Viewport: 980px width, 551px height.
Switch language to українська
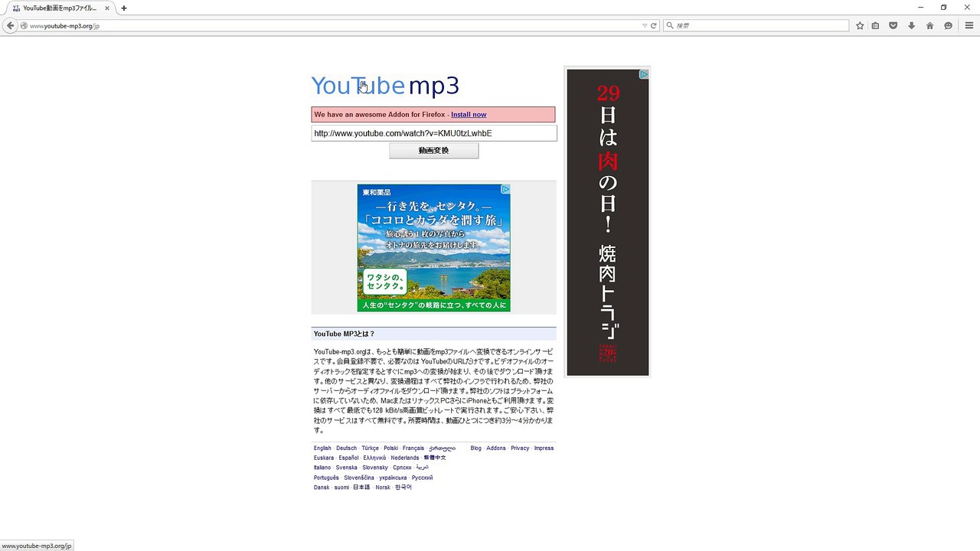[393, 478]
